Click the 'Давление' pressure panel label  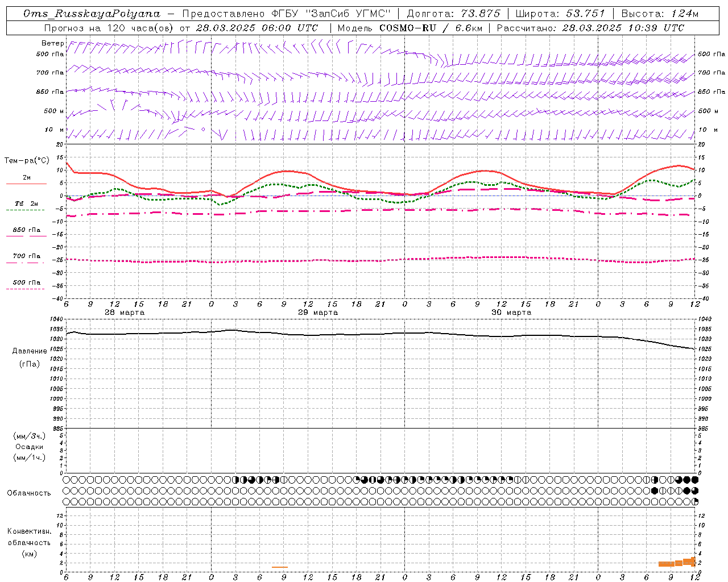[x=30, y=351]
